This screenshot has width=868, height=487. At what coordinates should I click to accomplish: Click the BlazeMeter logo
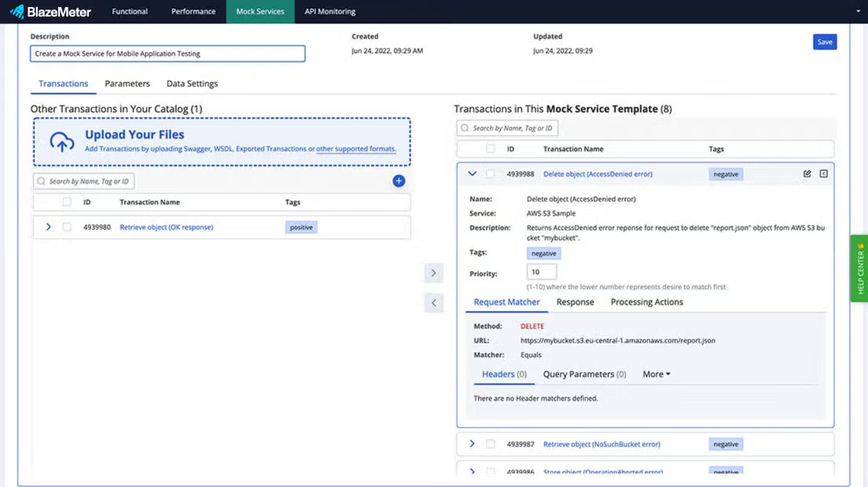[50, 11]
